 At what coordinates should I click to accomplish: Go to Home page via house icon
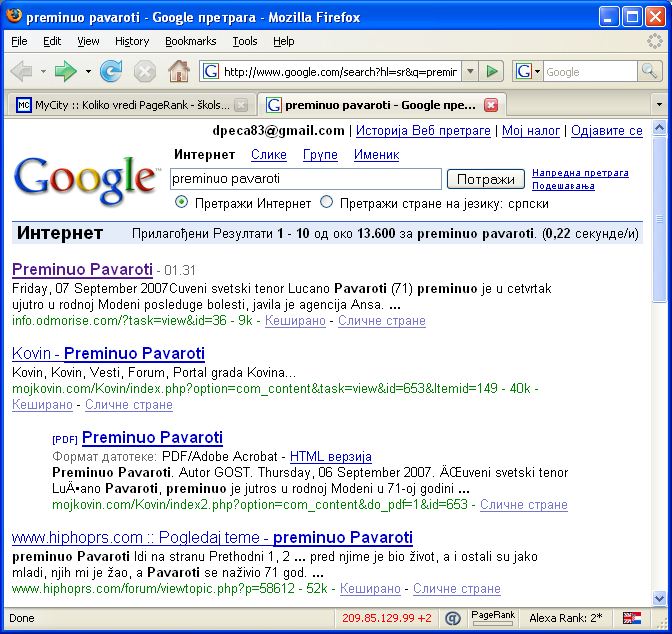click(x=179, y=71)
